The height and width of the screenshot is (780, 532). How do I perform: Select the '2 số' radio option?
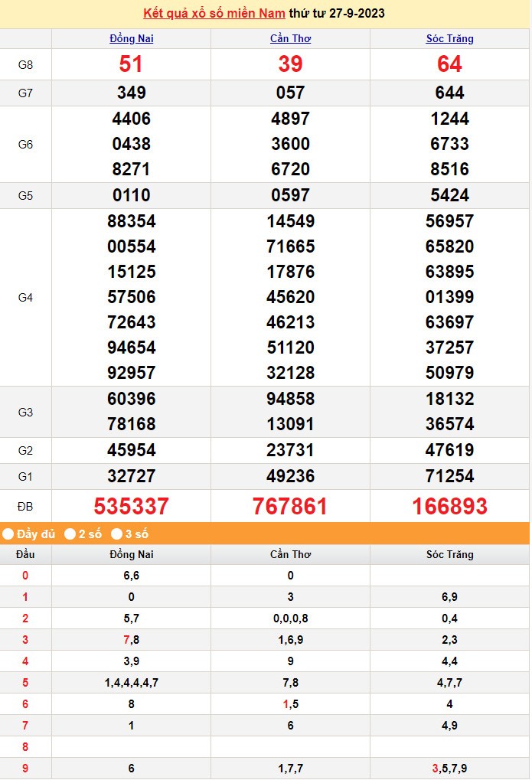(x=70, y=534)
